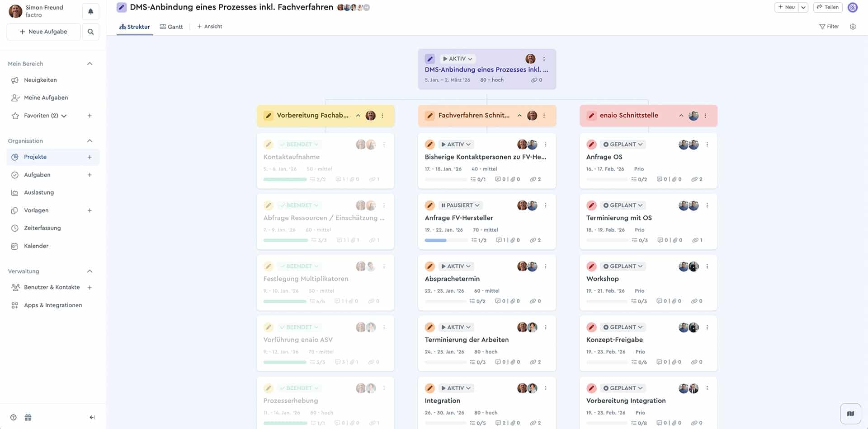Open the three-dot menu on Fachverfahren column
This screenshot has width=868, height=429.
pyautogui.click(x=544, y=116)
